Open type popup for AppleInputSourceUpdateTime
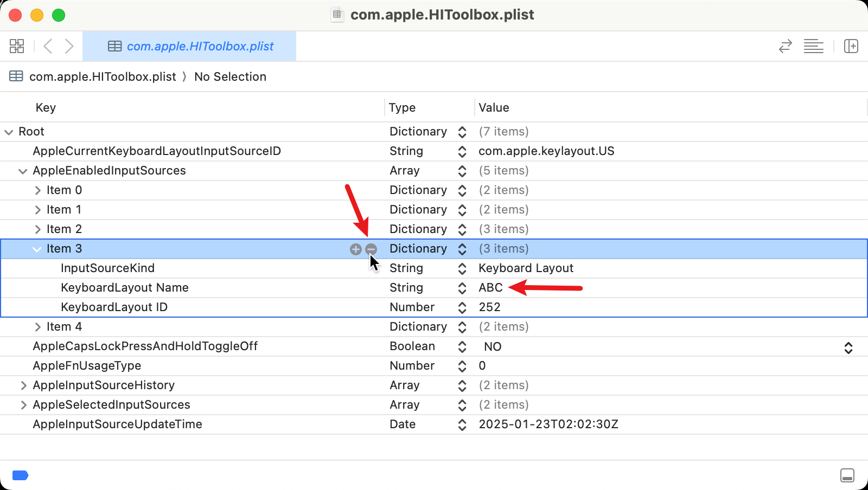868x490 pixels. click(462, 424)
